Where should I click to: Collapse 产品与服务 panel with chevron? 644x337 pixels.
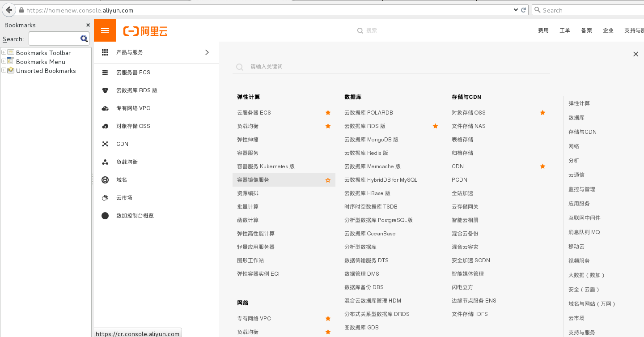tap(207, 52)
